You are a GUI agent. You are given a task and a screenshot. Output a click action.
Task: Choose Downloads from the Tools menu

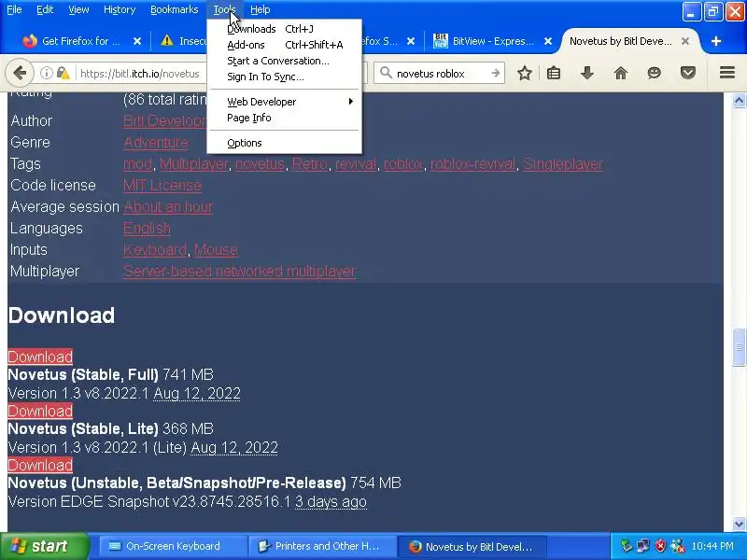pyautogui.click(x=285, y=29)
